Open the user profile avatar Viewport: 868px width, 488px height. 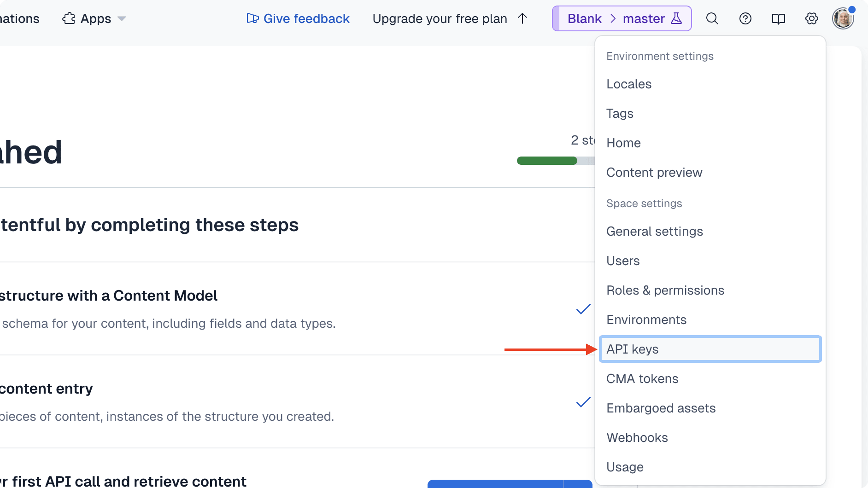pyautogui.click(x=843, y=18)
